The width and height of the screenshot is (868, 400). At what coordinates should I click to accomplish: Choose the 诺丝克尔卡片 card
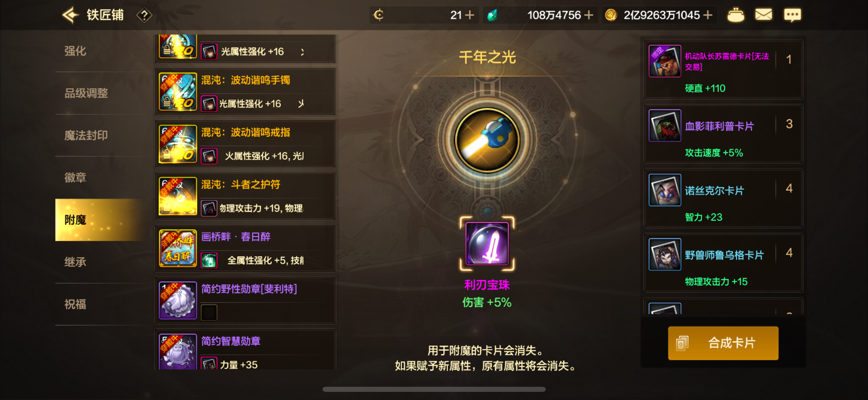point(723,198)
